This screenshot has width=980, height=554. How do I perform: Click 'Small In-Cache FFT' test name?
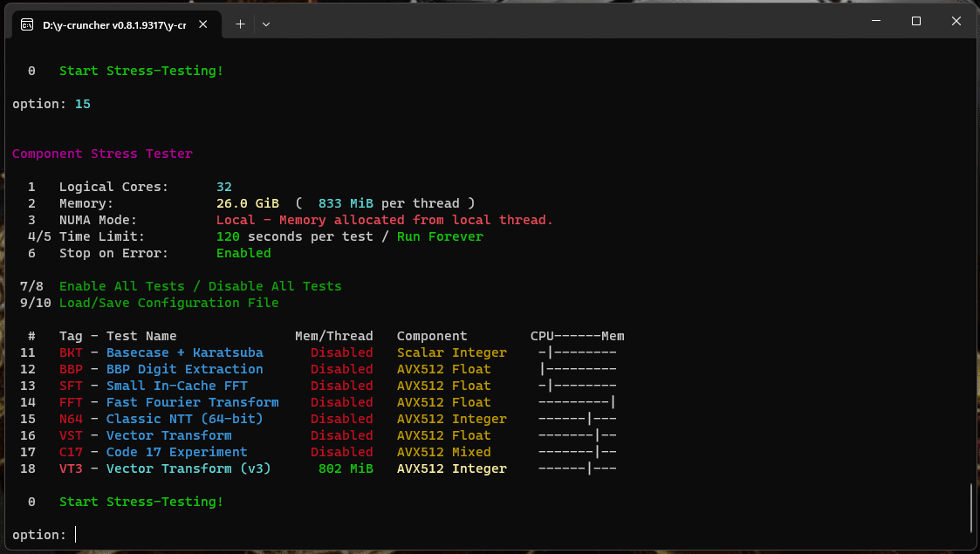tap(177, 386)
